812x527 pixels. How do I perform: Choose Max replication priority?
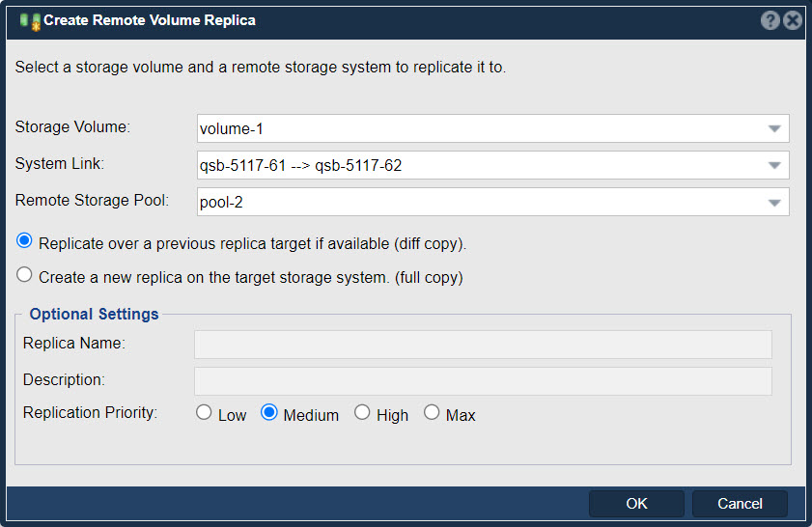pyautogui.click(x=432, y=412)
